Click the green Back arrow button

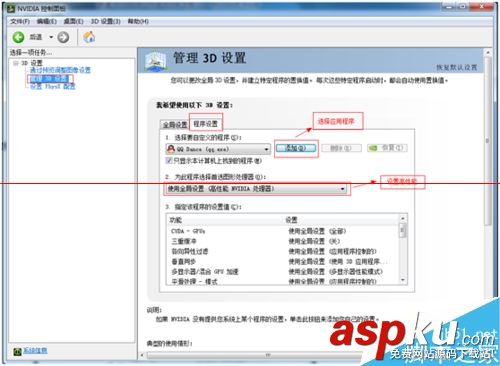[19, 37]
